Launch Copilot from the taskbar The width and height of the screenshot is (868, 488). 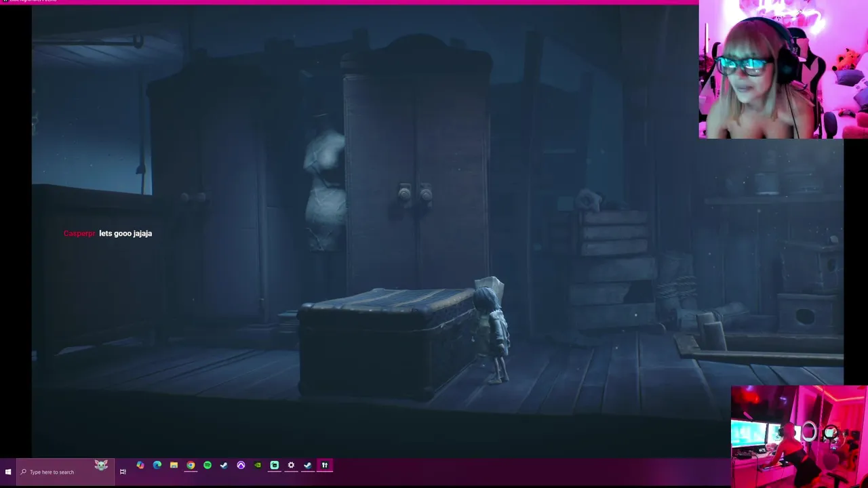pos(140,465)
